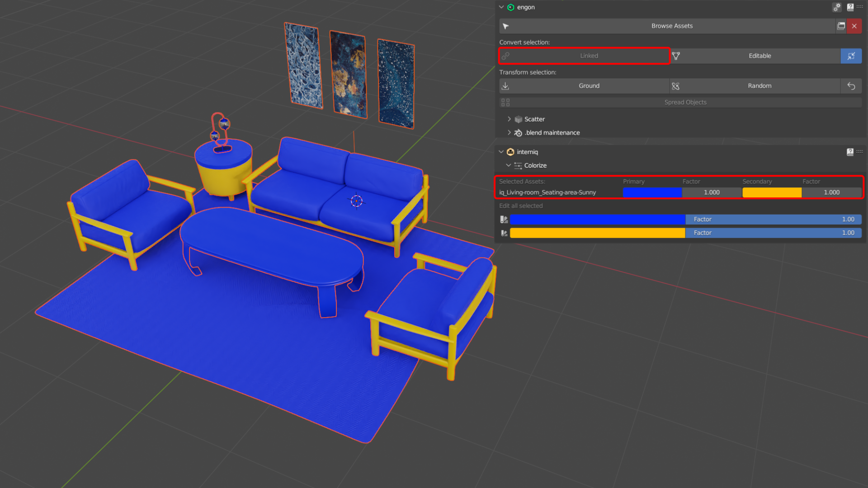The width and height of the screenshot is (868, 488).
Task: Click the engon add-on logo icon
Action: pyautogui.click(x=511, y=7)
